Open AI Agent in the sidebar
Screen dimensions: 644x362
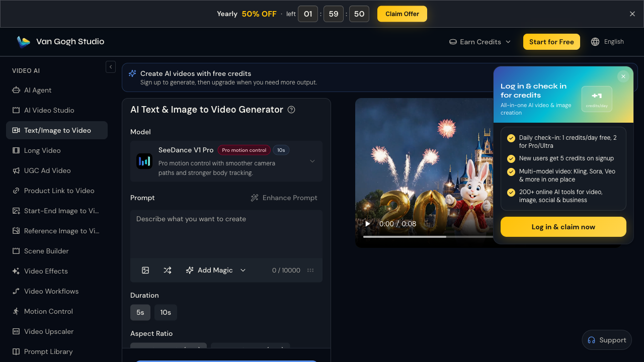tap(57, 90)
